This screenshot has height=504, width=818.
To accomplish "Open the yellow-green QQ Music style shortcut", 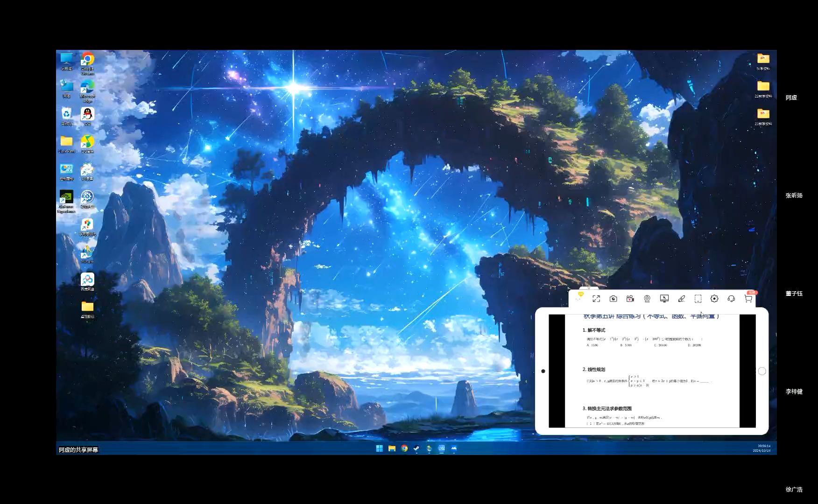I will point(87,144).
